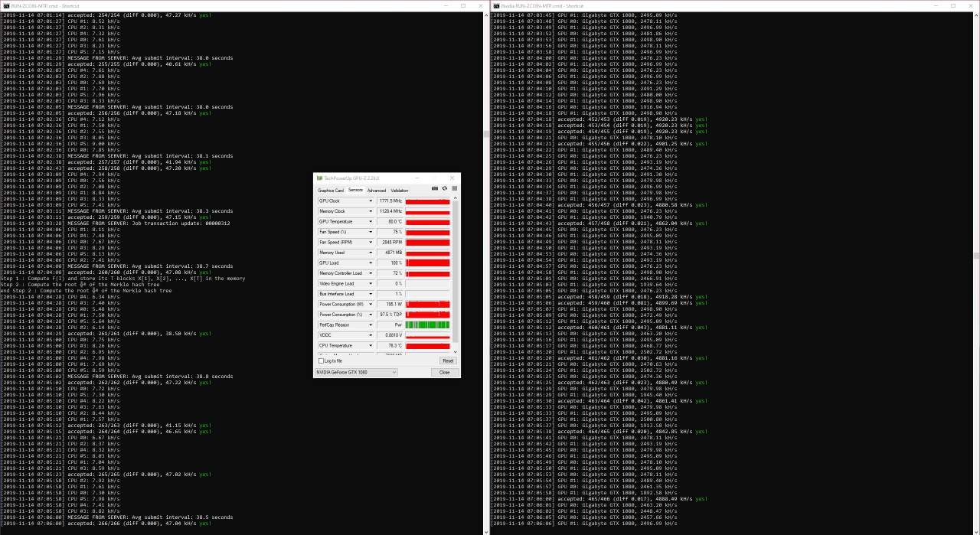
Task: Click the RUN-ZCOIN-MTP cmd window icon
Action: [5, 5]
